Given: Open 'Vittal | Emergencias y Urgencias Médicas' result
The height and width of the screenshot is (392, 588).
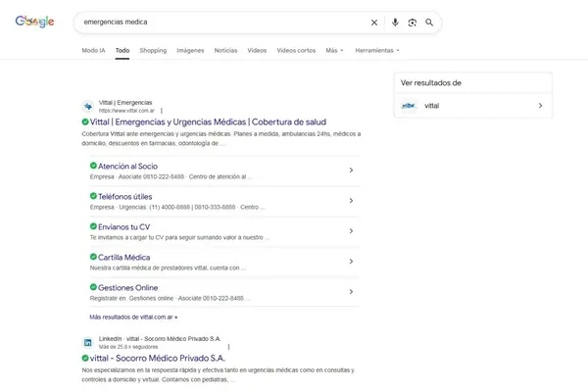Looking at the screenshot, I should click(x=208, y=122).
